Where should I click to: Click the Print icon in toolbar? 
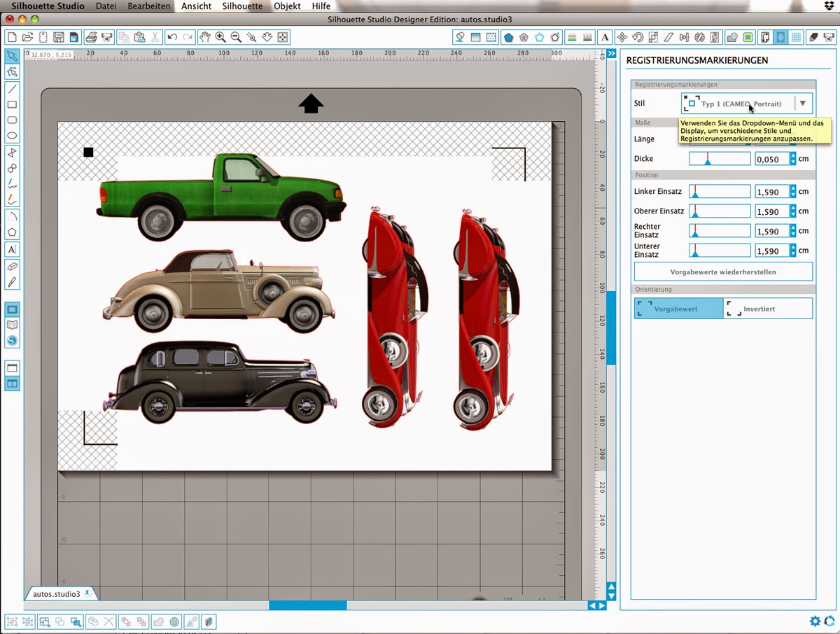[91, 37]
